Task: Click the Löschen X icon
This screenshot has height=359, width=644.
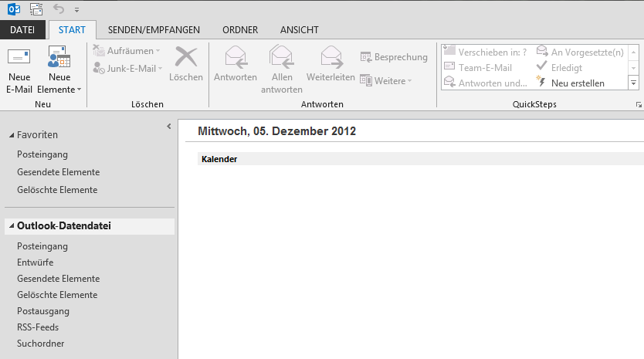Action: [x=186, y=56]
